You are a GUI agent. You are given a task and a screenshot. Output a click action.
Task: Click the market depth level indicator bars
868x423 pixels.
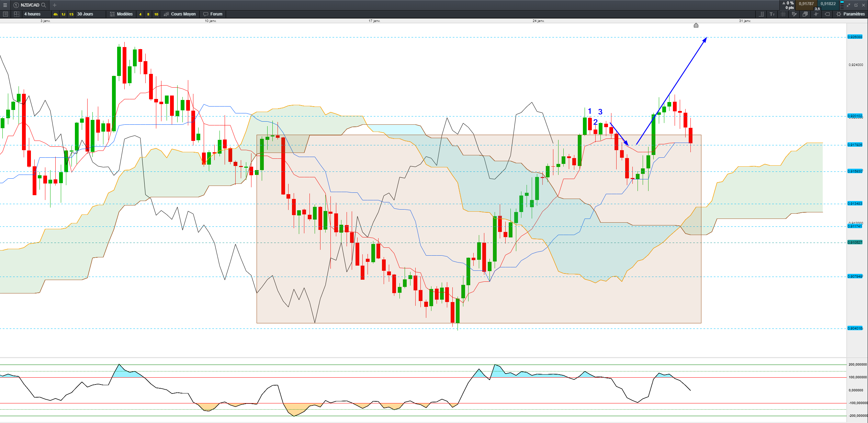pyautogui.click(x=842, y=5)
